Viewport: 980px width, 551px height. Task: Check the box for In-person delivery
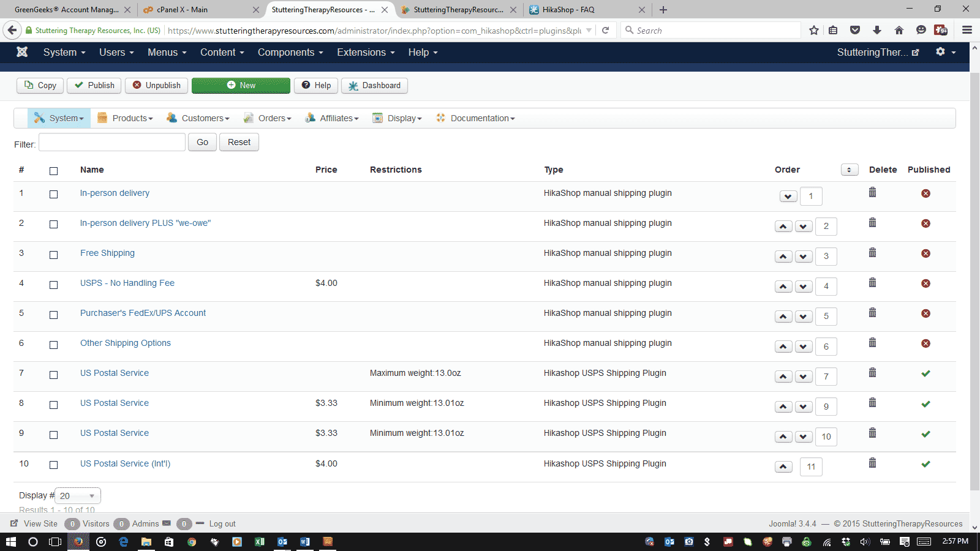pos(54,194)
